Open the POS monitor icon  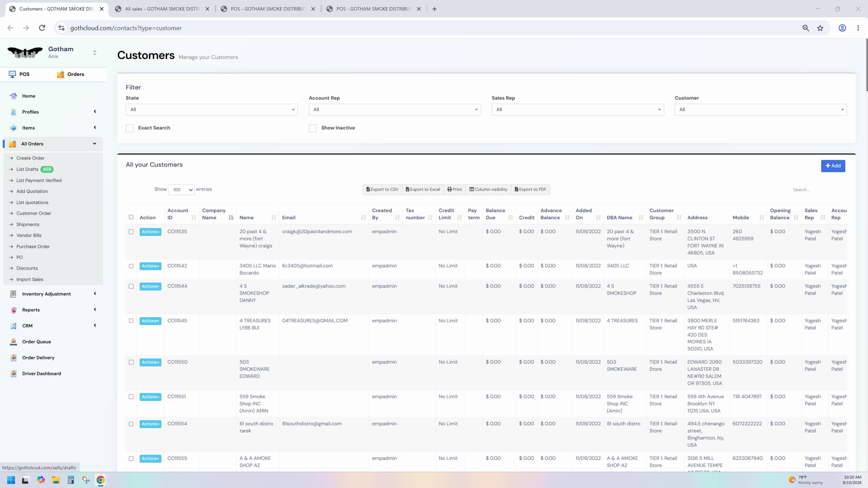[x=12, y=74]
